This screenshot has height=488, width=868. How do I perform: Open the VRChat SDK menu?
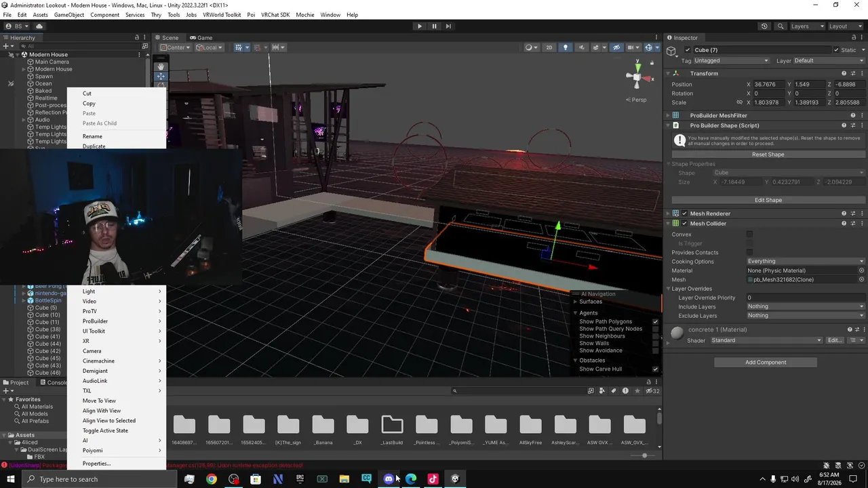coord(274,15)
